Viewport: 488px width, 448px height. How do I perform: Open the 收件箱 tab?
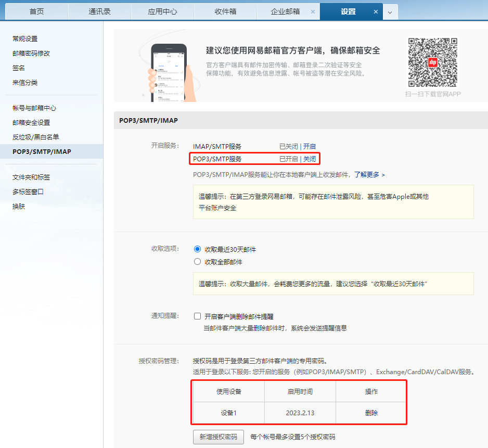pos(225,11)
